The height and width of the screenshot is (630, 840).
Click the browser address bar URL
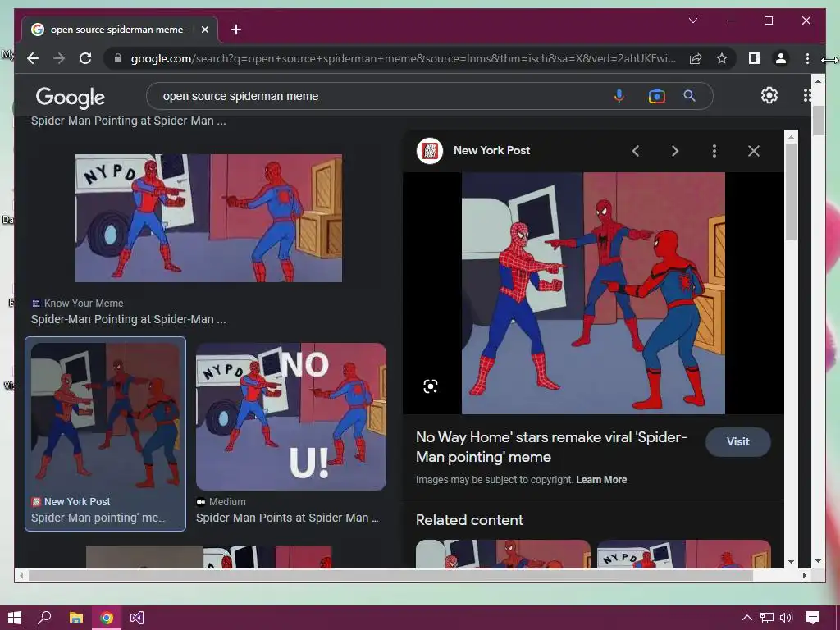[403, 58]
